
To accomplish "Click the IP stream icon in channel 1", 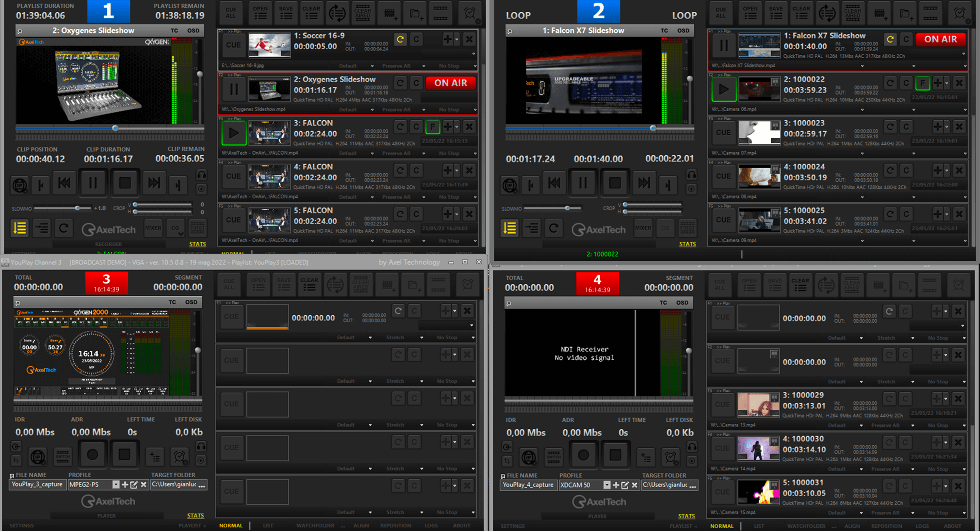I will [x=20, y=185].
